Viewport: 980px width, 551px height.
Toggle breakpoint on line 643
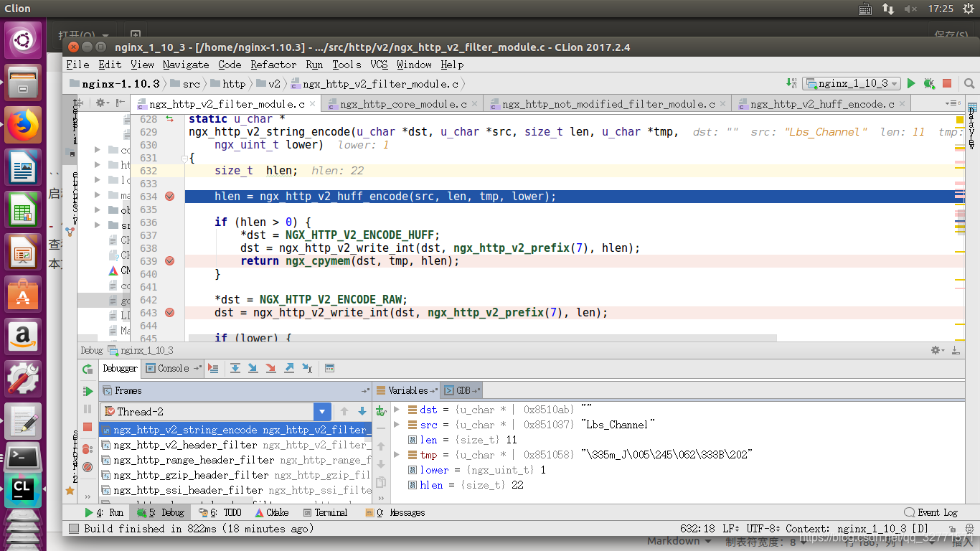click(170, 313)
